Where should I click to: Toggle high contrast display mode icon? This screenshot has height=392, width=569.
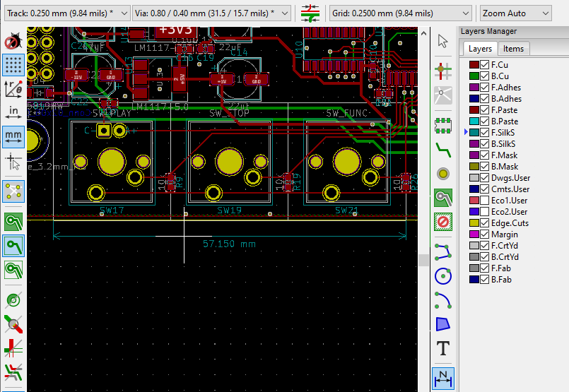13,372
